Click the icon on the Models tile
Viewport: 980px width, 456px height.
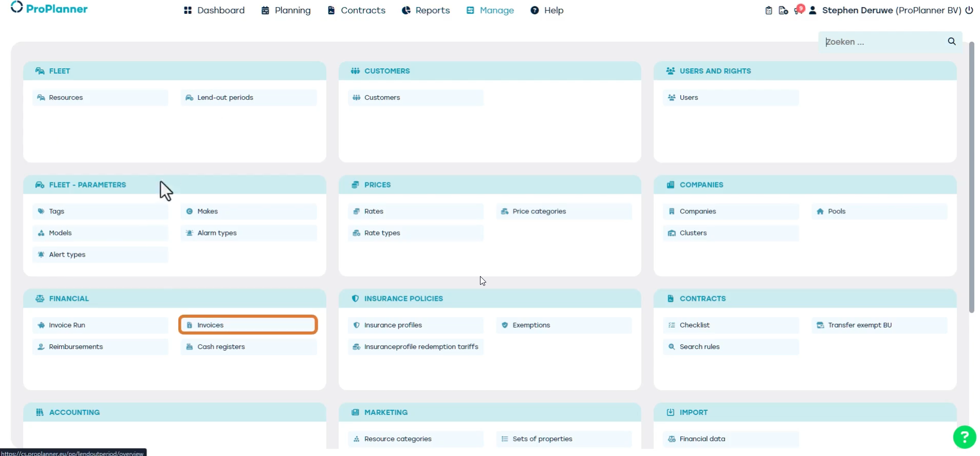pos(41,233)
